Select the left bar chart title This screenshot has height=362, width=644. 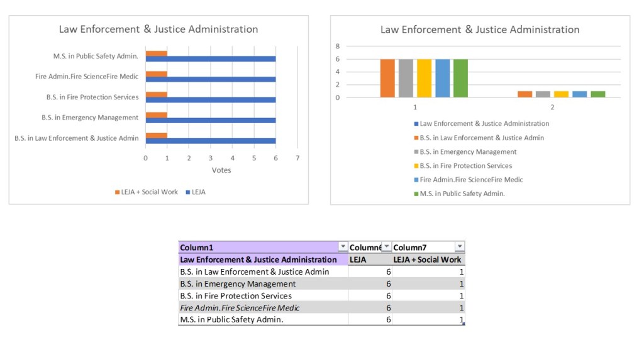pos(158,29)
